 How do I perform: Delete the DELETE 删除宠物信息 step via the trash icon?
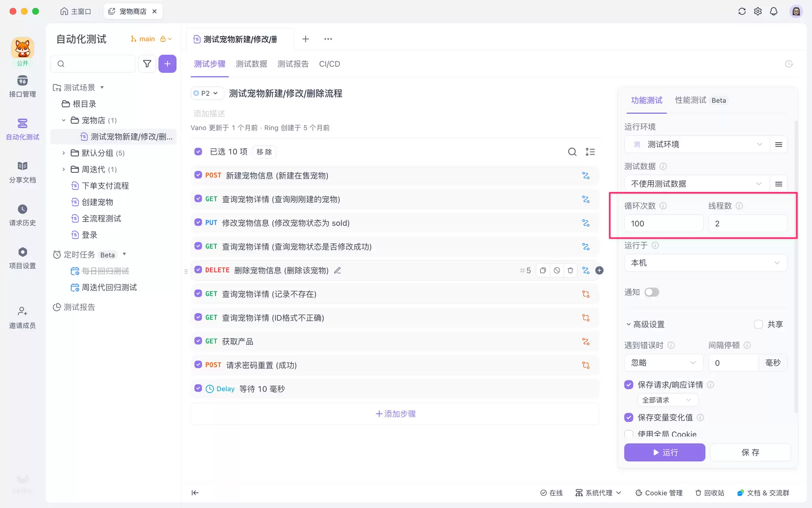570,270
